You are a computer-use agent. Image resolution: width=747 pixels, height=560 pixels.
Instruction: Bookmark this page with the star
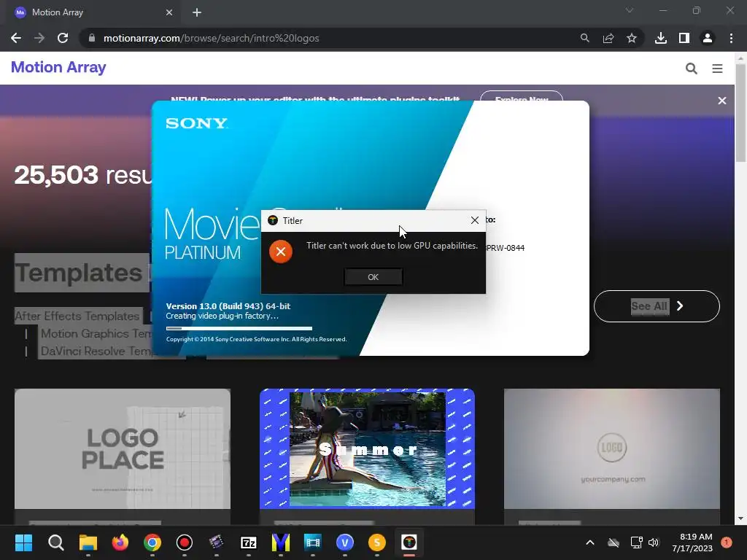[x=632, y=38]
